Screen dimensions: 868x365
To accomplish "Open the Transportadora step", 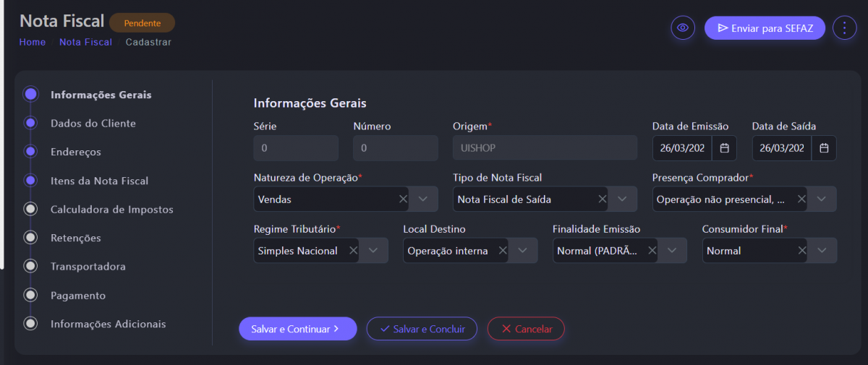I will pyautogui.click(x=88, y=267).
